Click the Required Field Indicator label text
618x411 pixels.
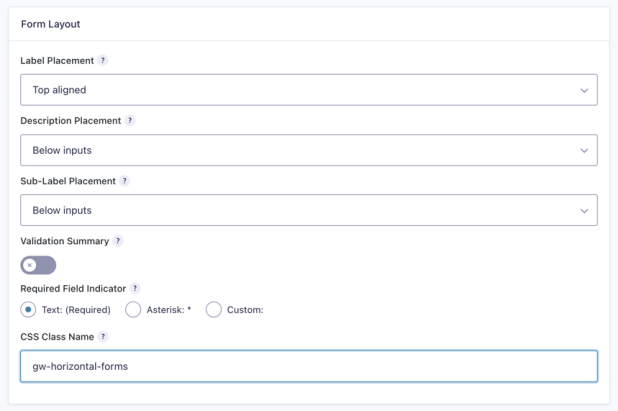tap(73, 289)
